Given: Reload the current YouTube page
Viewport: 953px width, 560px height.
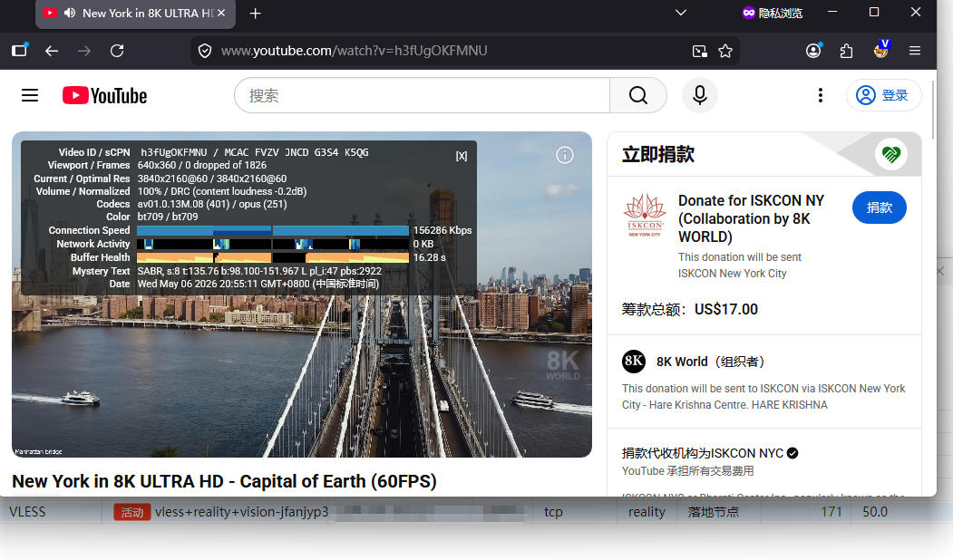Looking at the screenshot, I should [117, 51].
